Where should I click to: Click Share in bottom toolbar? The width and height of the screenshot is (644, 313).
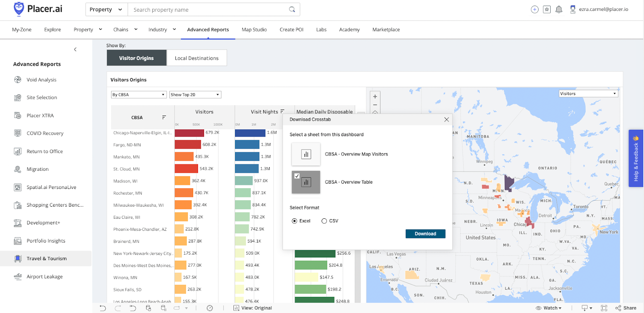click(x=626, y=308)
